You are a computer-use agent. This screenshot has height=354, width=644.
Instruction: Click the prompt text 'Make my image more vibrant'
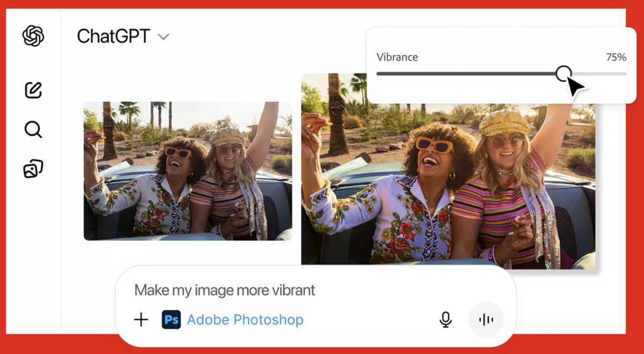[x=224, y=290]
